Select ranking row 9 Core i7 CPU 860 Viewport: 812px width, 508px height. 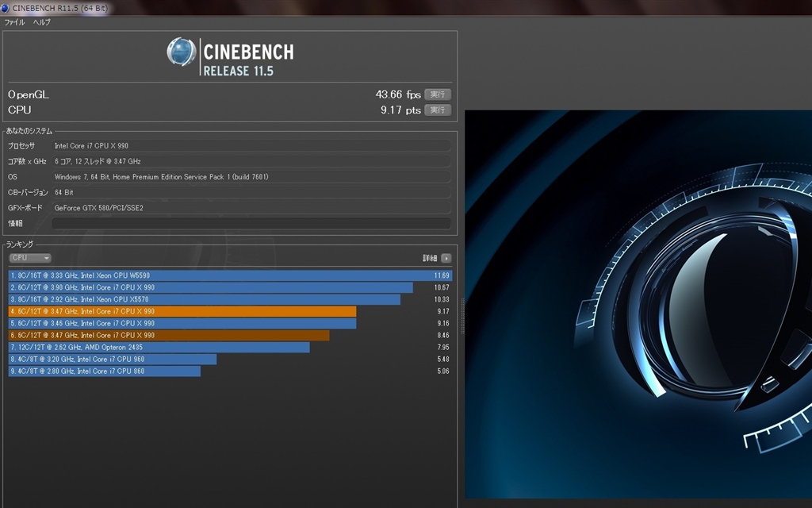(231, 371)
